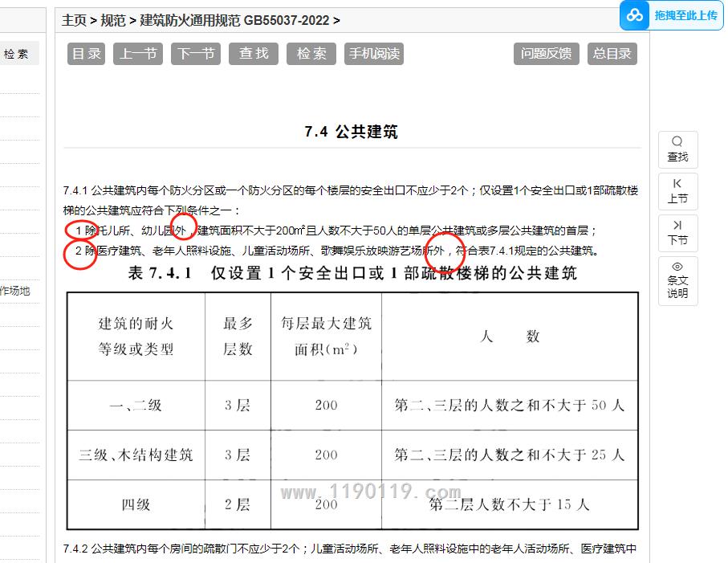Go to next section with 下一节 button
The image size is (728, 563).
point(196,54)
